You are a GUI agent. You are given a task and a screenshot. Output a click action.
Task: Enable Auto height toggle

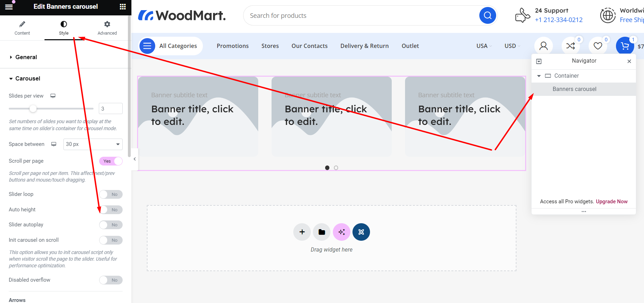click(x=111, y=210)
